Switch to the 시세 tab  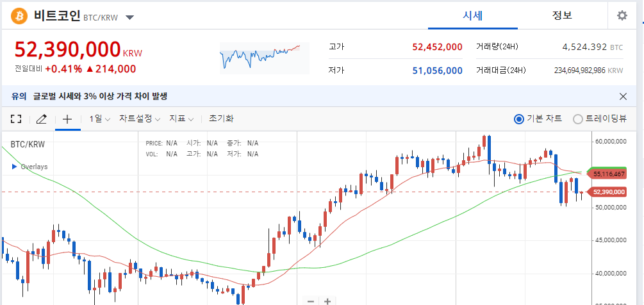472,16
